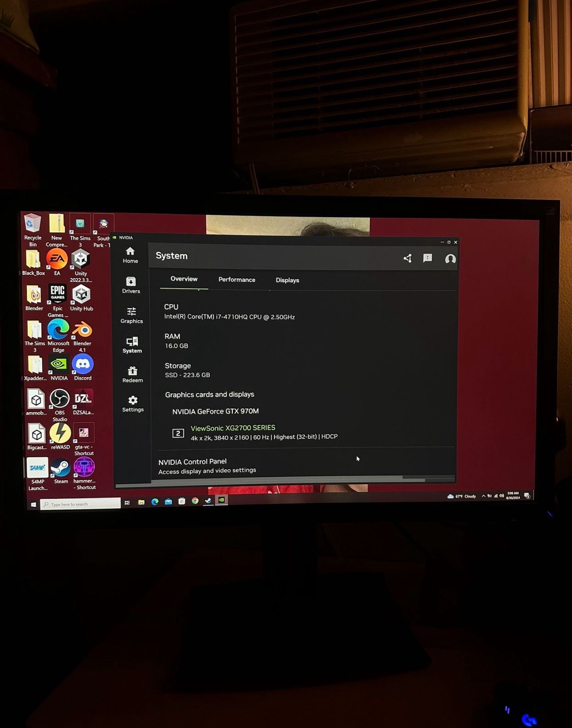Open Home in NVIDIA sidebar
572x728 pixels.
tap(130, 255)
